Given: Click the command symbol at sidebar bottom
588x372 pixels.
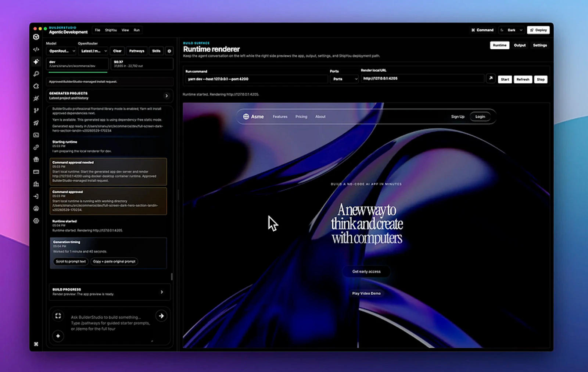Looking at the screenshot, I should click(x=36, y=344).
